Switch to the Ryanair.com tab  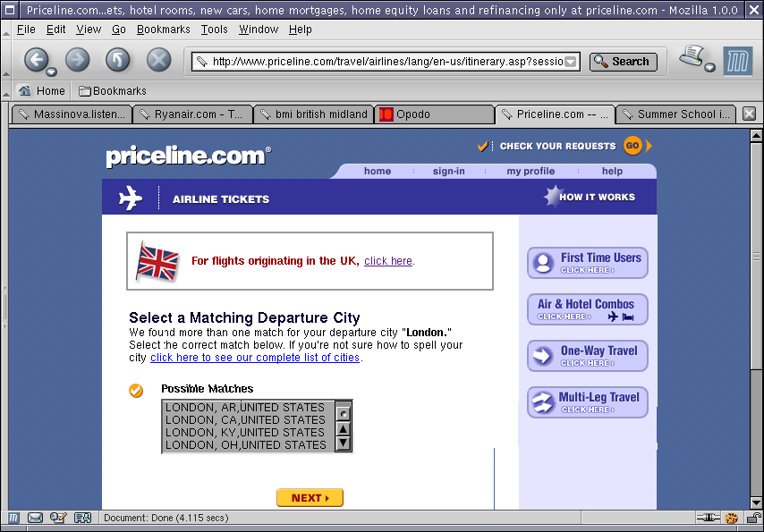192,114
